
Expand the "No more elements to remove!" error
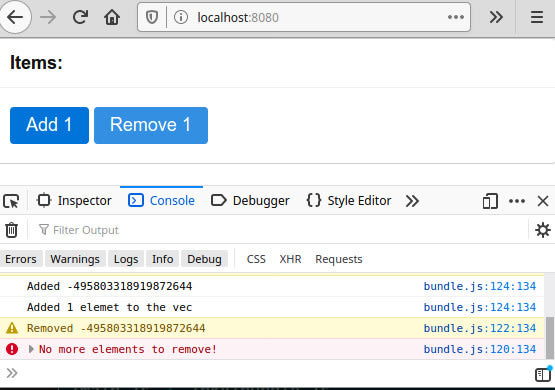click(31, 349)
